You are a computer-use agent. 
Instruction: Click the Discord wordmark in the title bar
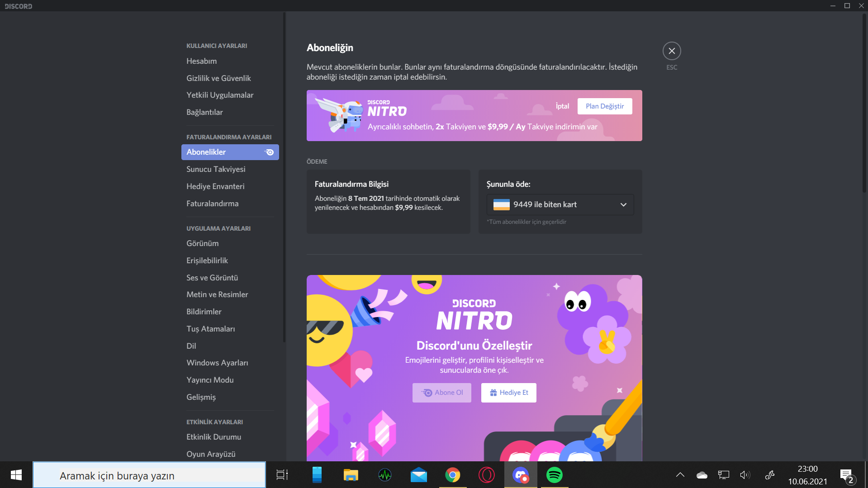pyautogui.click(x=18, y=6)
